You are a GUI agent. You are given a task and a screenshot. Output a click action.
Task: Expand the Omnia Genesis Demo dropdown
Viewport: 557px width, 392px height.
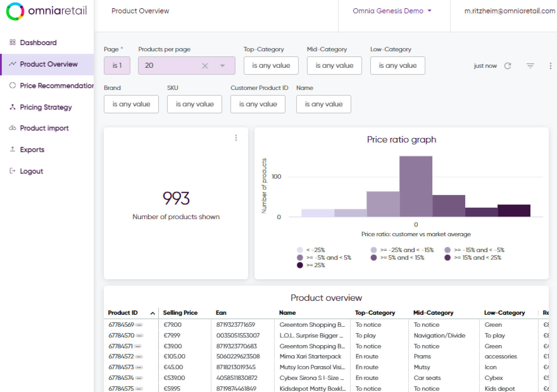392,11
